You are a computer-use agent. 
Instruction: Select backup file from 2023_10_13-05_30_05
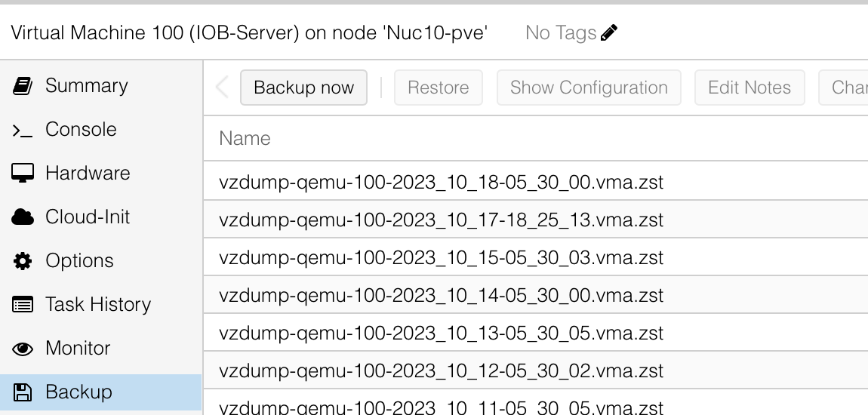536,332
